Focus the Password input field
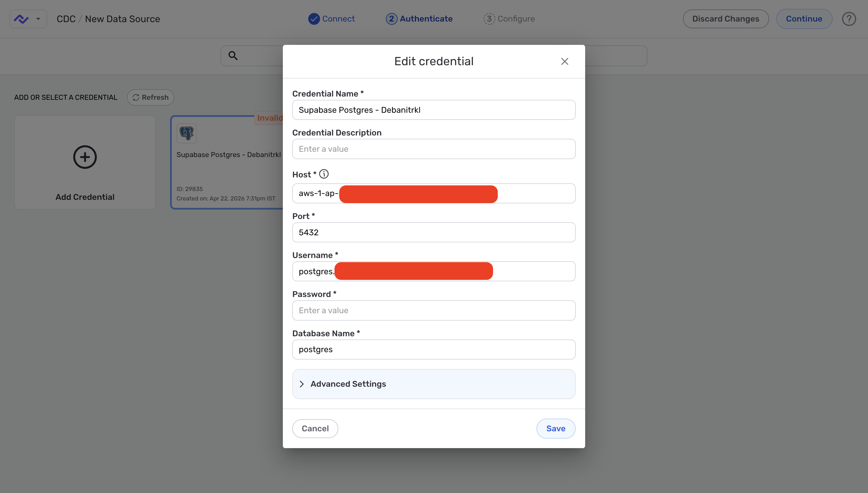 point(434,311)
